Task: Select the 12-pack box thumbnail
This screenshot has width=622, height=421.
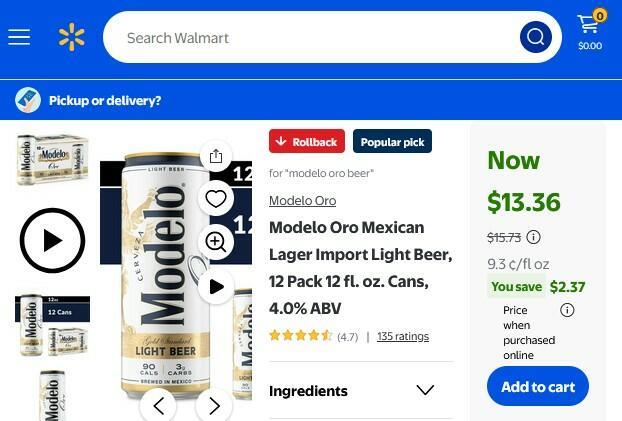Action: (52, 159)
